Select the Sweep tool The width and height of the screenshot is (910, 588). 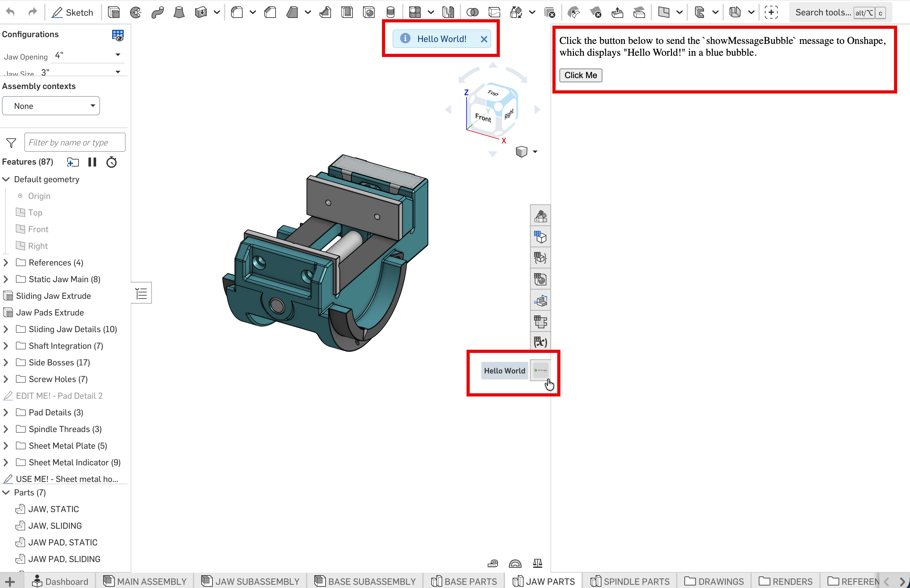157,12
